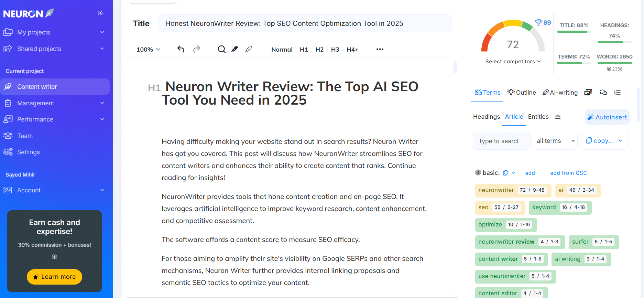This screenshot has width=644, height=298.
Task: Apply H1 heading style
Action: 304,49
